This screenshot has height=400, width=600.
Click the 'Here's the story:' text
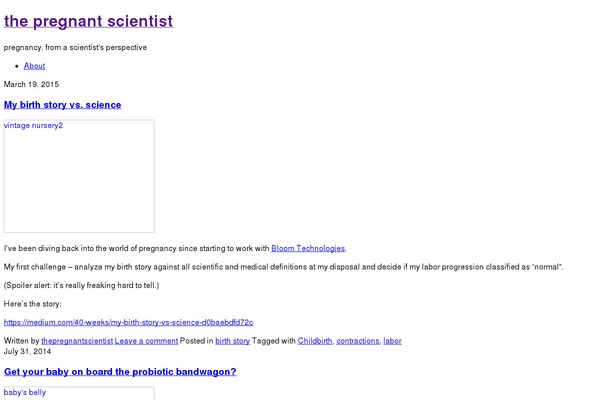click(x=33, y=303)
